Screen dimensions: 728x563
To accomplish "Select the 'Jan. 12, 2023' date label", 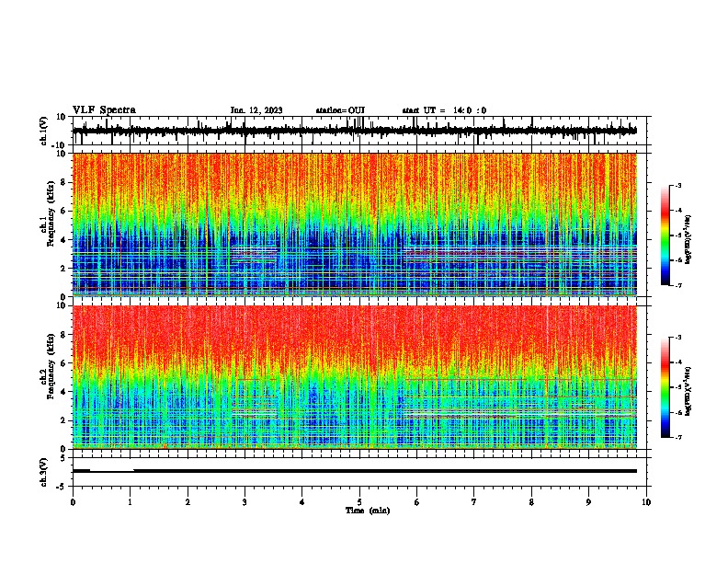I will pos(256,110).
